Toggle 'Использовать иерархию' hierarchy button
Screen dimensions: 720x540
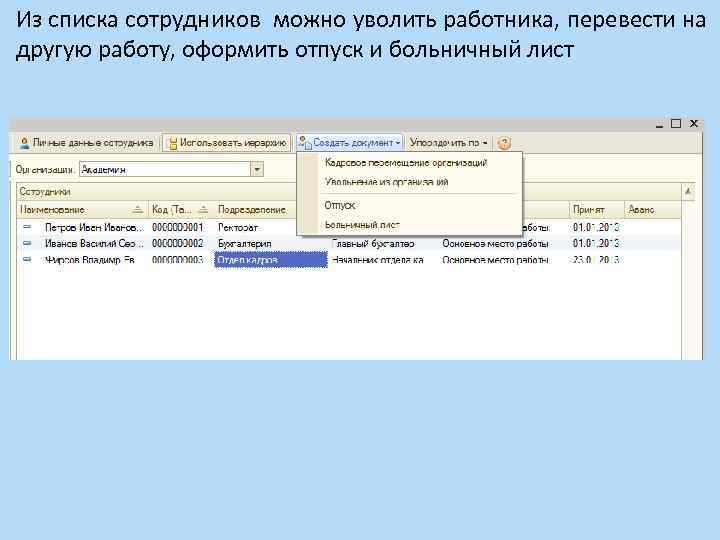point(227,143)
